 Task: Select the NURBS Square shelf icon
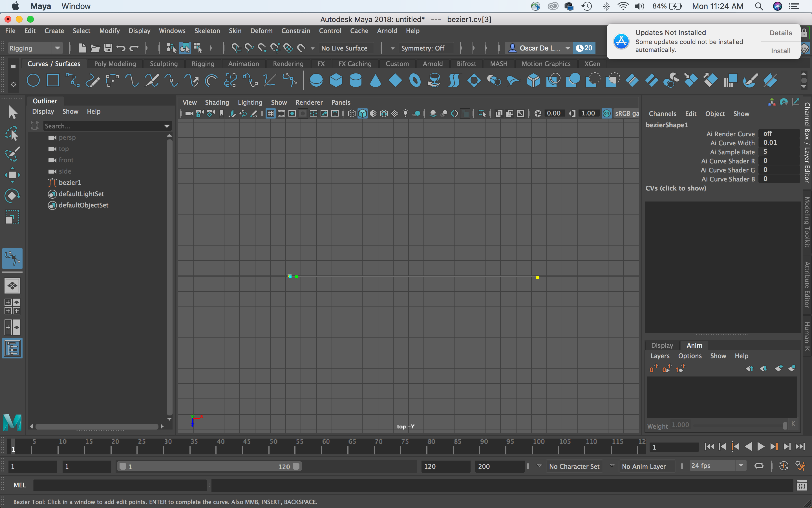tap(53, 81)
